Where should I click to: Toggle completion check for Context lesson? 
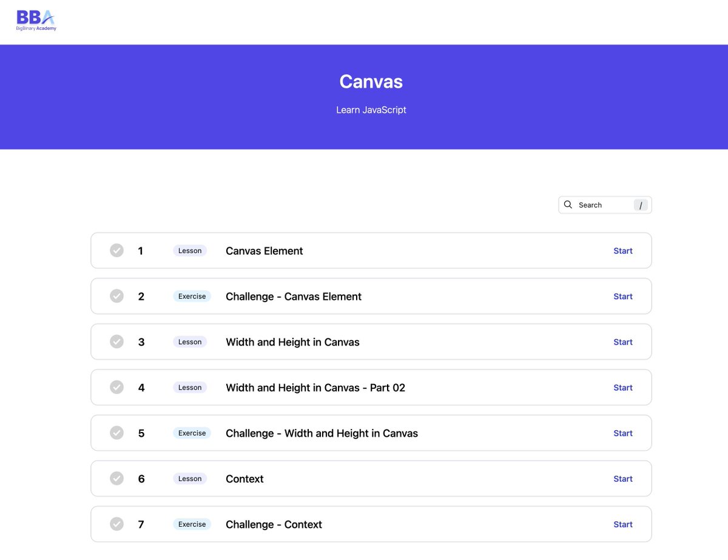pos(116,478)
